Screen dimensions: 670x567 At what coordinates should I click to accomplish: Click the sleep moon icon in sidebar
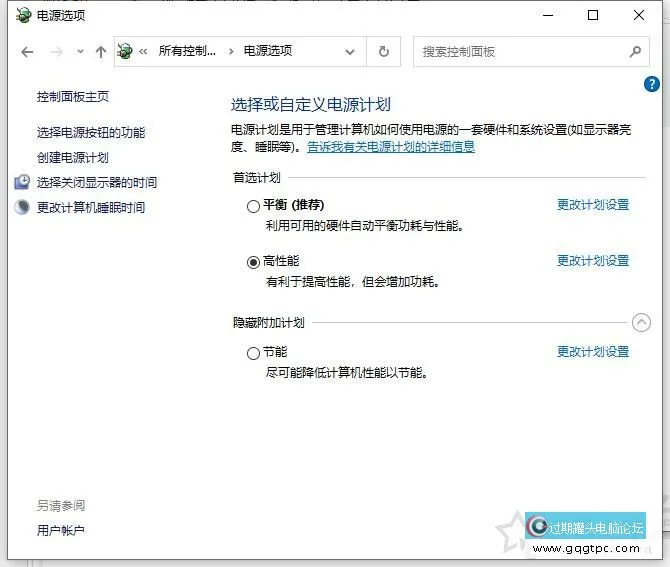(22, 207)
